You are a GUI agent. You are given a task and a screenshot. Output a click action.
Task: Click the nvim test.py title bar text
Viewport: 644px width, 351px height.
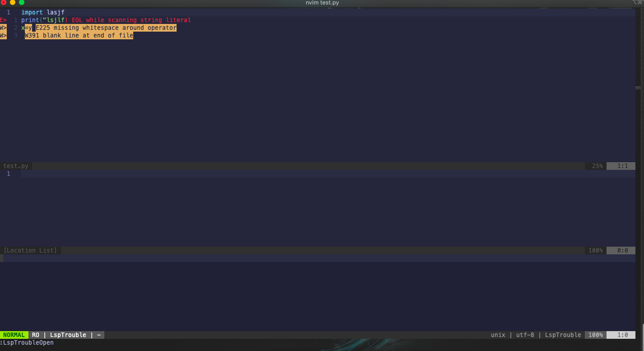(322, 3)
